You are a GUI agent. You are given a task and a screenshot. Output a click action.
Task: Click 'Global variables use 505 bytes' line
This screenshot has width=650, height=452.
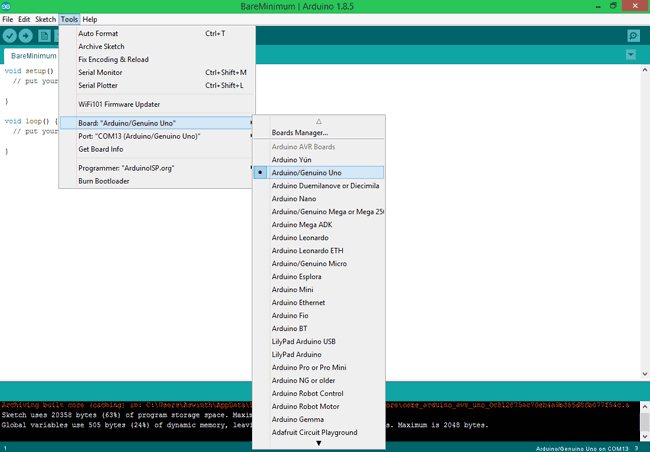127,425
